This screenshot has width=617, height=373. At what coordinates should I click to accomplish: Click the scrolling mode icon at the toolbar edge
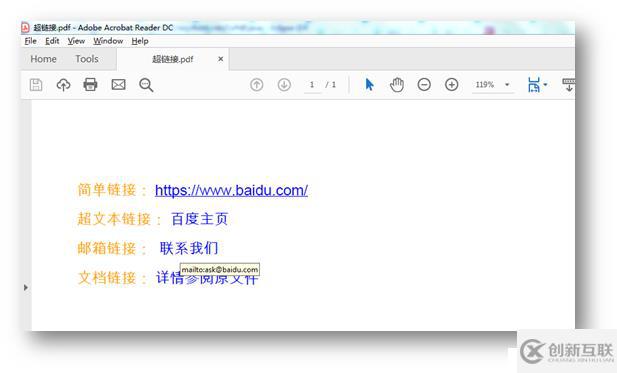point(569,85)
